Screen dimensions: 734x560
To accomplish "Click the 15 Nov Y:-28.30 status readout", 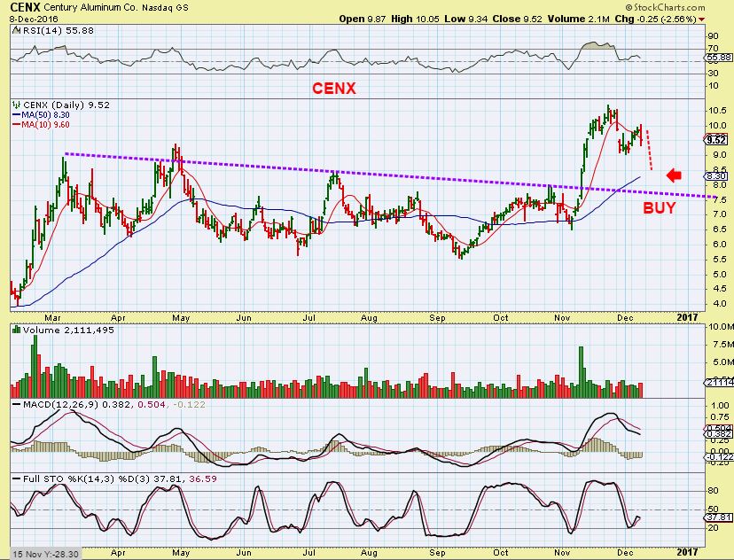I will [x=45, y=554].
